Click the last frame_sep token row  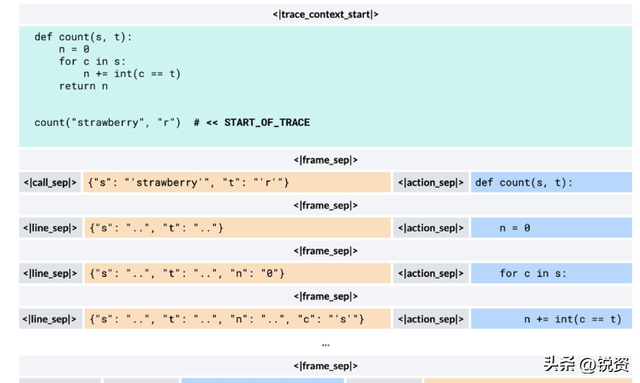[325, 366]
